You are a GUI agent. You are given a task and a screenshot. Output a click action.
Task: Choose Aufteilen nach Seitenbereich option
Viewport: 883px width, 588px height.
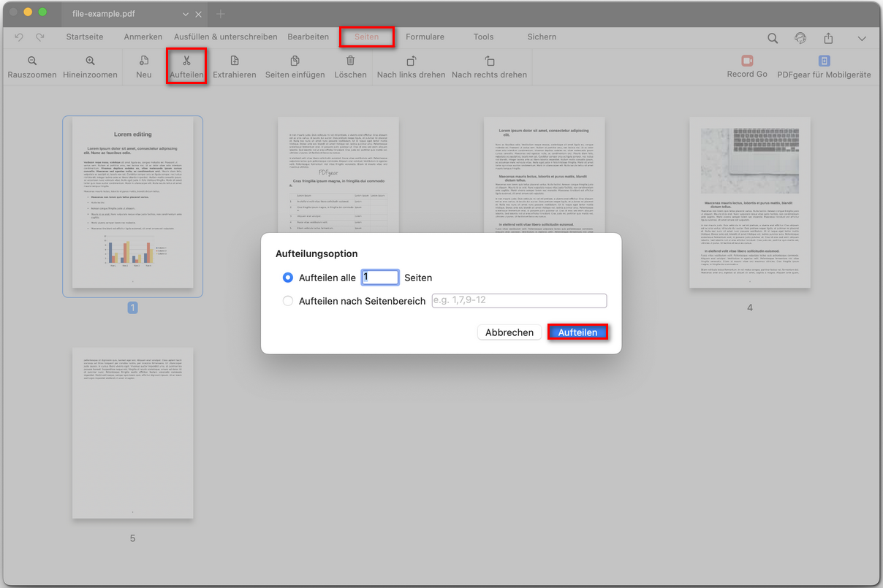pos(288,301)
